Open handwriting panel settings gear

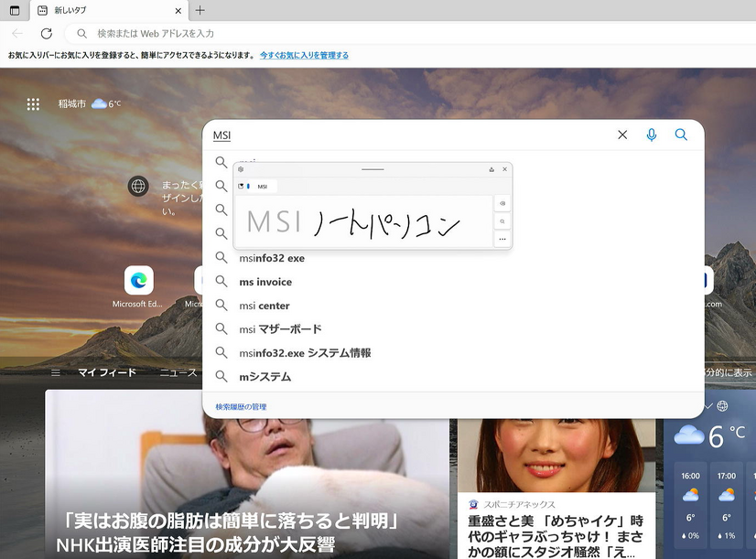[241, 169]
